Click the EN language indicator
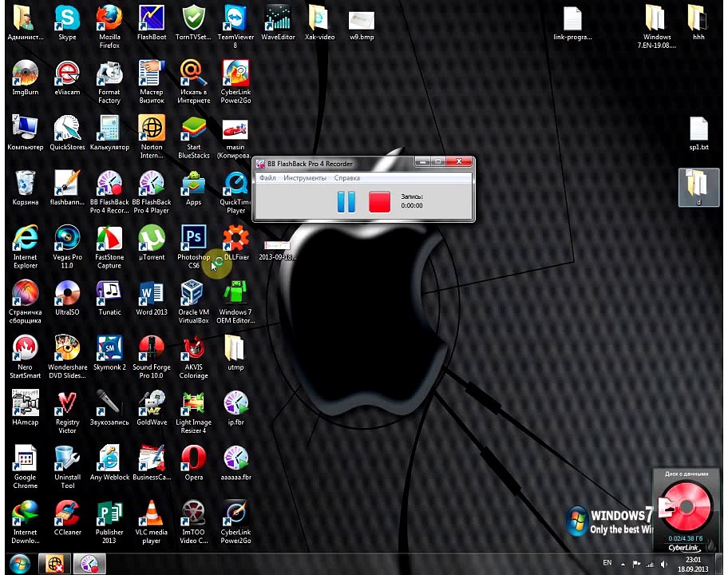The image size is (728, 575). tap(607, 563)
